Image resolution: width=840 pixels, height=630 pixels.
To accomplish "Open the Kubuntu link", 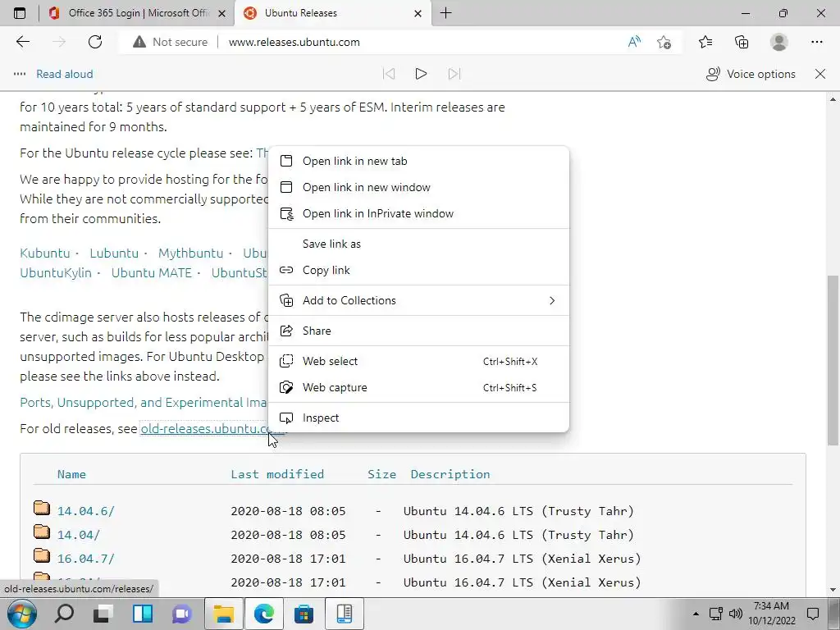I will click(x=45, y=253).
